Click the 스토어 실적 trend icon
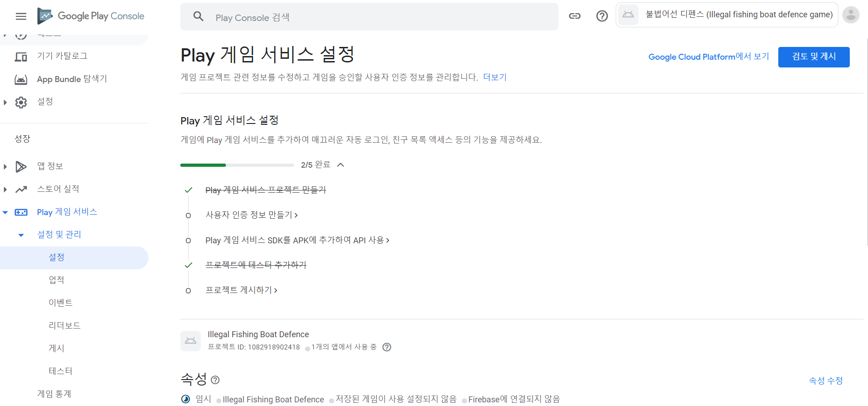 [x=21, y=189]
